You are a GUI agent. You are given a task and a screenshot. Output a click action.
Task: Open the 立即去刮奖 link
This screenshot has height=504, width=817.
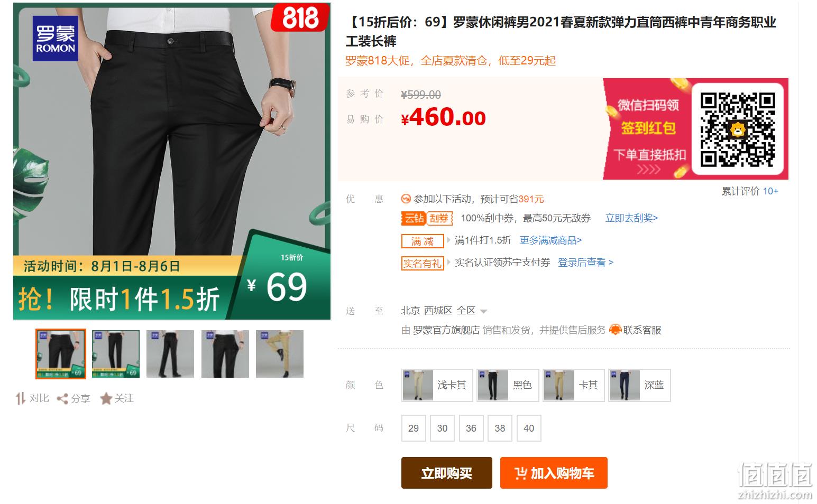click(631, 218)
